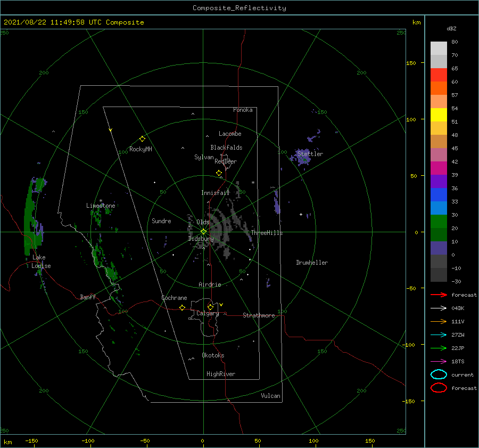
Task: Click the Banff label
Action: tap(88, 297)
